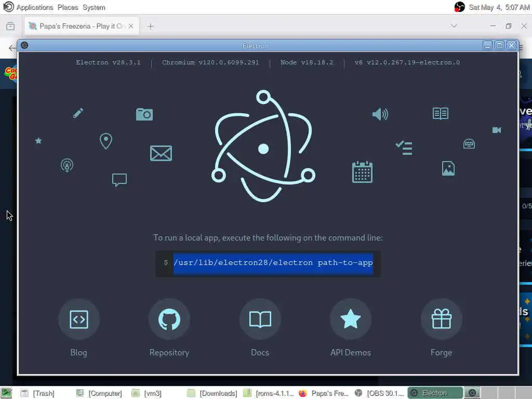Click the Electron v28.3.1 version text
Screen dimensions: 532x399
click(108, 62)
